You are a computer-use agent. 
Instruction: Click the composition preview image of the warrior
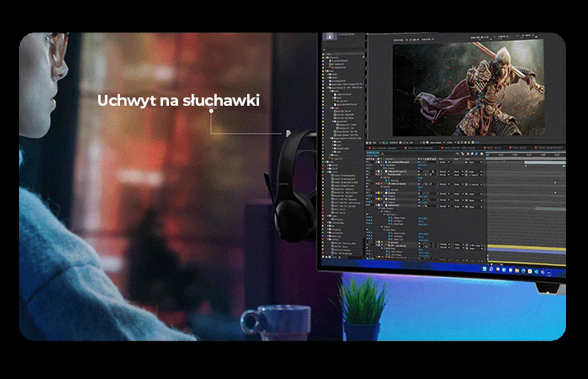point(468,88)
